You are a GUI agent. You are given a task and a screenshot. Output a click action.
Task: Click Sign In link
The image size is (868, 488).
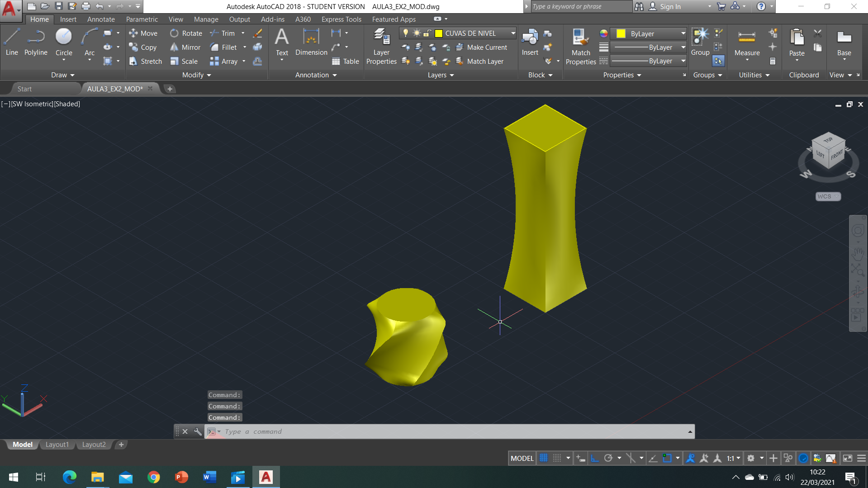click(x=670, y=6)
